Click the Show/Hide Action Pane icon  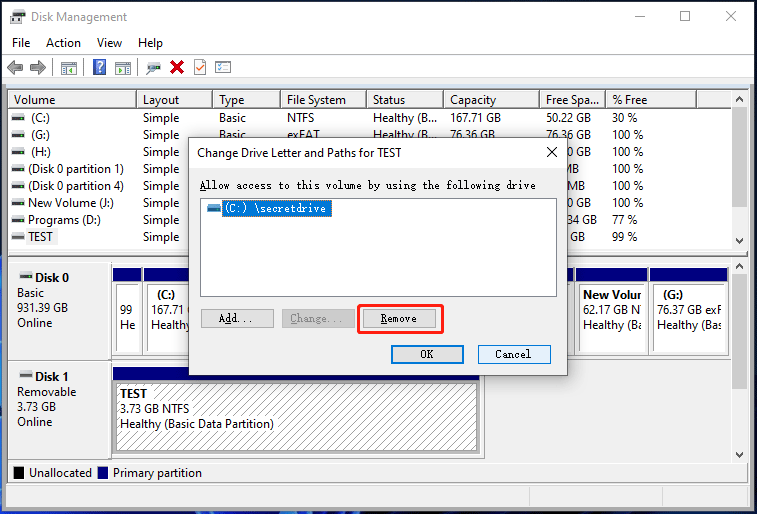tap(123, 68)
